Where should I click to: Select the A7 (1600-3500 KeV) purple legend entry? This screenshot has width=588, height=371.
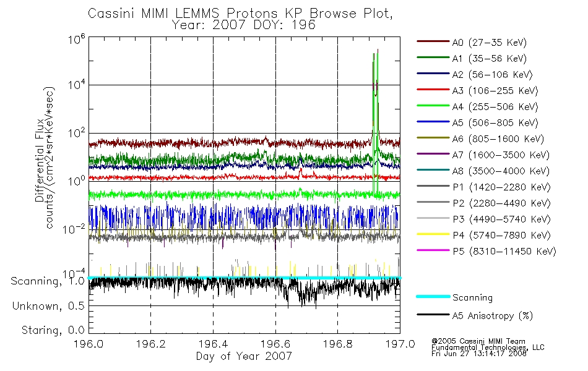click(x=483, y=155)
